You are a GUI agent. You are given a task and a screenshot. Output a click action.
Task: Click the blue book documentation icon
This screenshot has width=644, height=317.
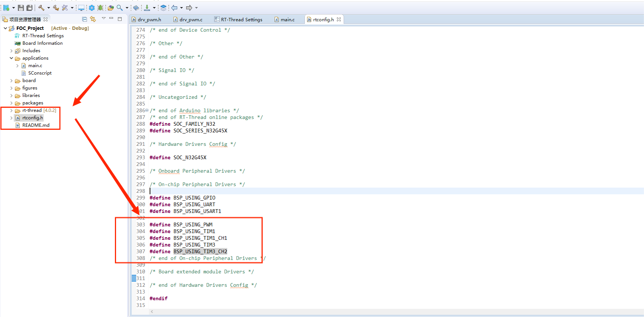pyautogui.click(x=136, y=7)
